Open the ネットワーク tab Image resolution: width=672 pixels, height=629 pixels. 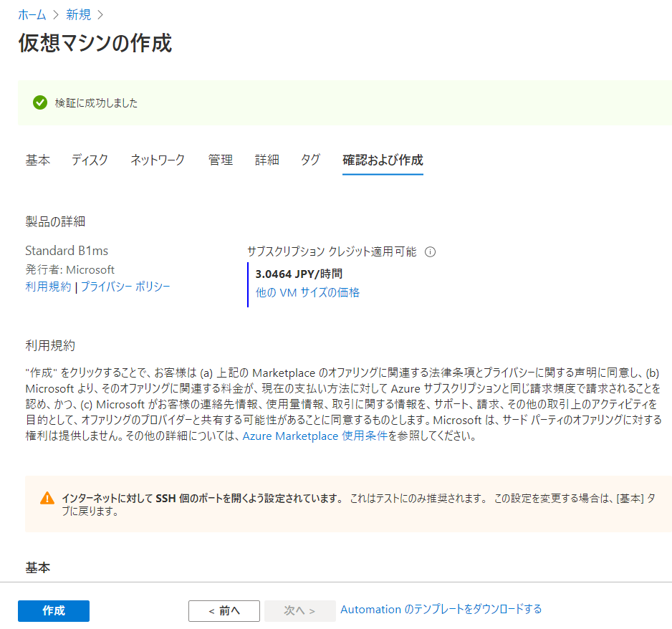(x=157, y=160)
